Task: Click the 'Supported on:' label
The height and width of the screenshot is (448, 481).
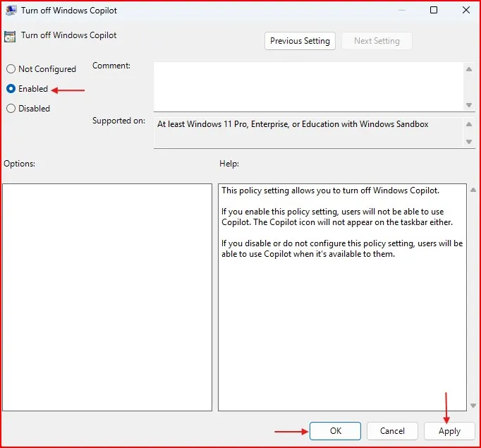Action: point(118,121)
